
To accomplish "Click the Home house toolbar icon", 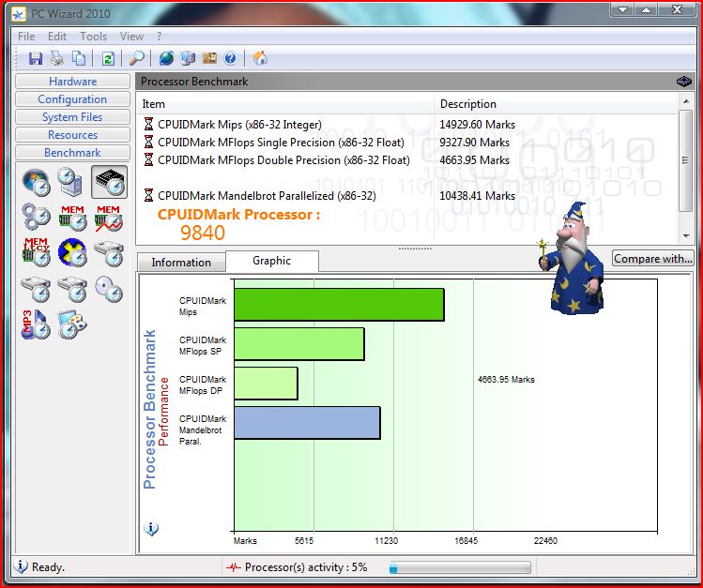I will coord(260,58).
